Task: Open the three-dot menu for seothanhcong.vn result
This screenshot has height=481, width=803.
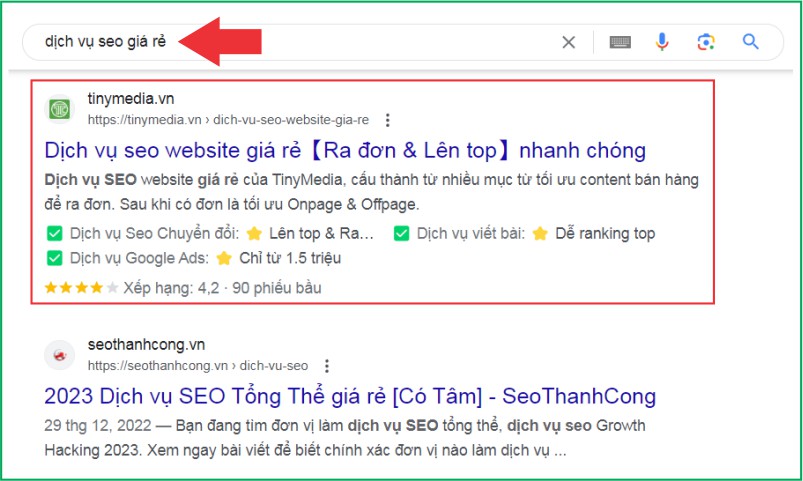Action: [x=327, y=366]
